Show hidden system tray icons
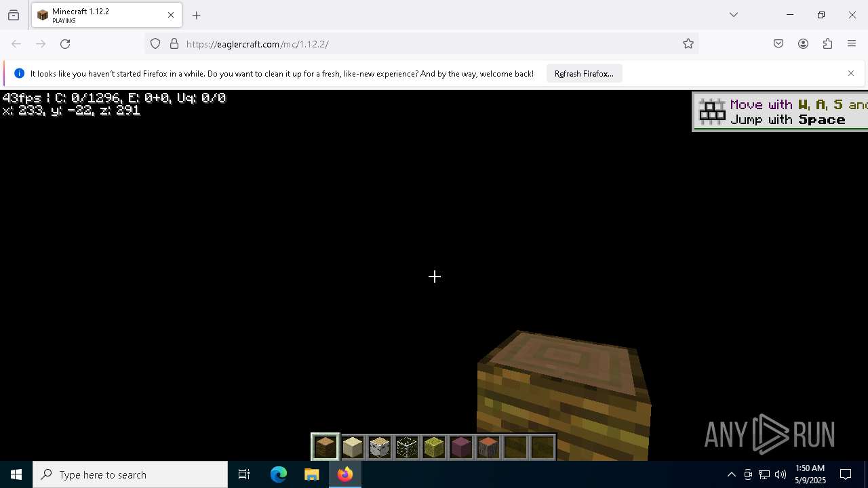This screenshot has width=868, height=488. (731, 474)
